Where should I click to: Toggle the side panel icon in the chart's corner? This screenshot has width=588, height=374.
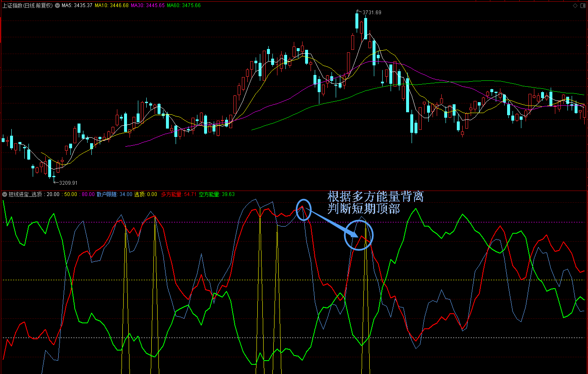click(x=583, y=5)
